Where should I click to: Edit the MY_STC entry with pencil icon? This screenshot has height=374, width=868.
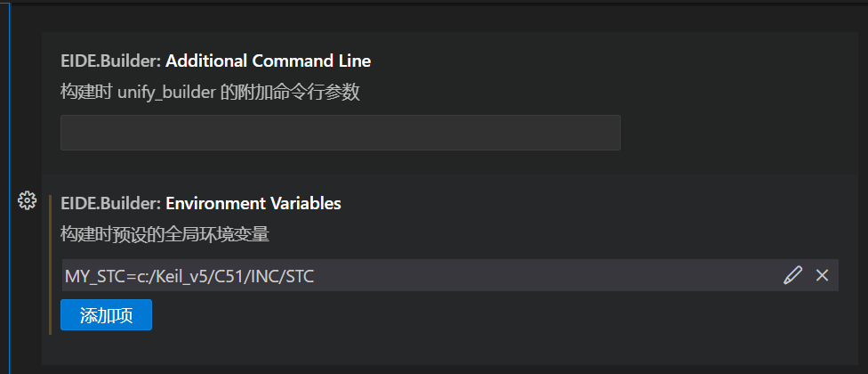(792, 275)
